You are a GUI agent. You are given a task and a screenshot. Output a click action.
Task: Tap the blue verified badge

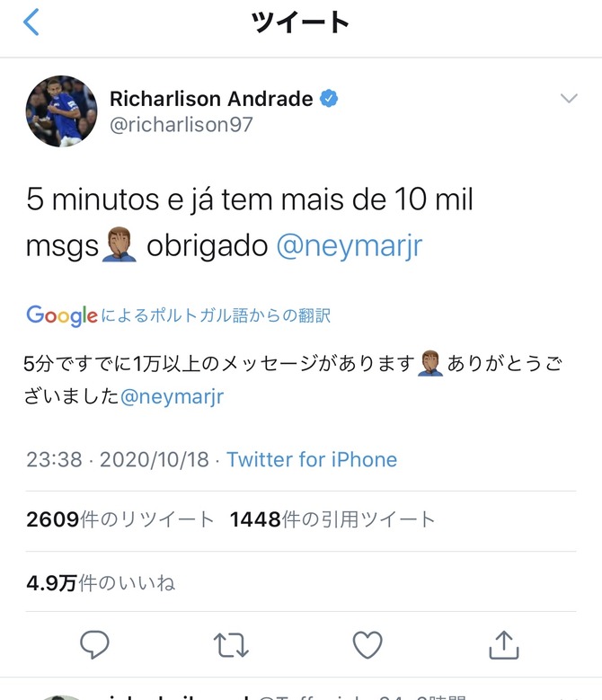(329, 98)
